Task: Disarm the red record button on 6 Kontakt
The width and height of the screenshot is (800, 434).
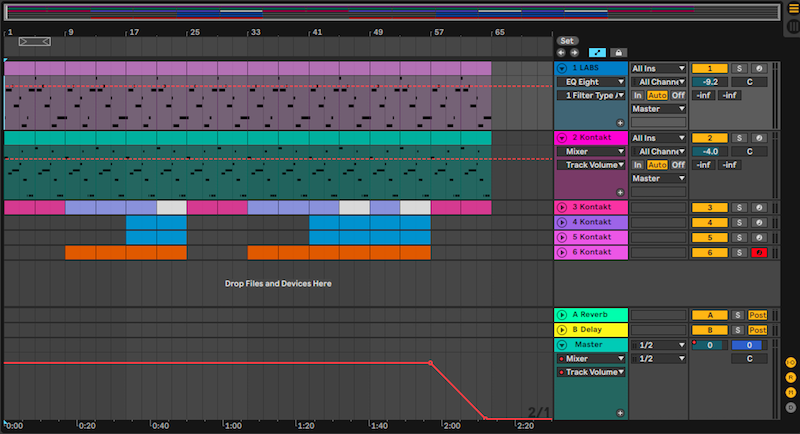Action: tap(759, 253)
